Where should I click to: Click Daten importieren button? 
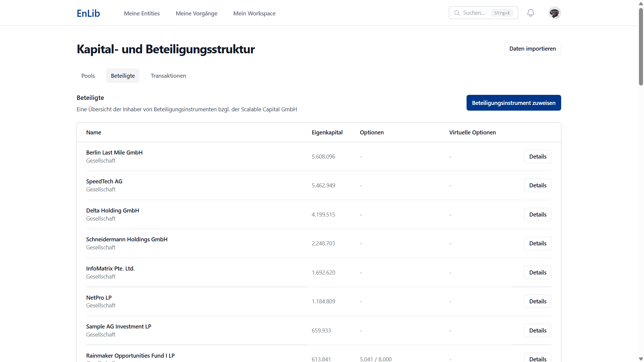pyautogui.click(x=533, y=49)
